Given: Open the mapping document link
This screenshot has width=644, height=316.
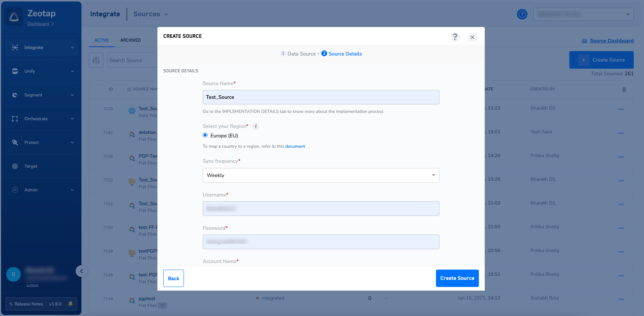Looking at the screenshot, I should point(295,146).
